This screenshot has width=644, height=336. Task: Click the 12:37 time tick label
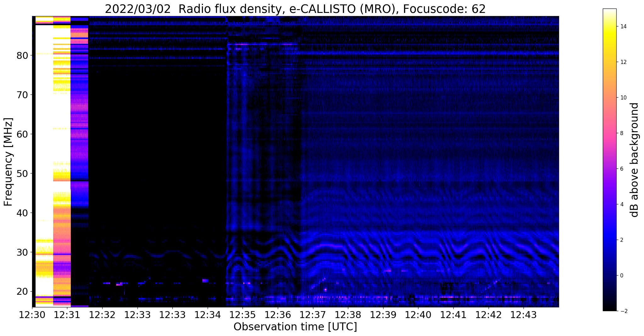click(313, 315)
